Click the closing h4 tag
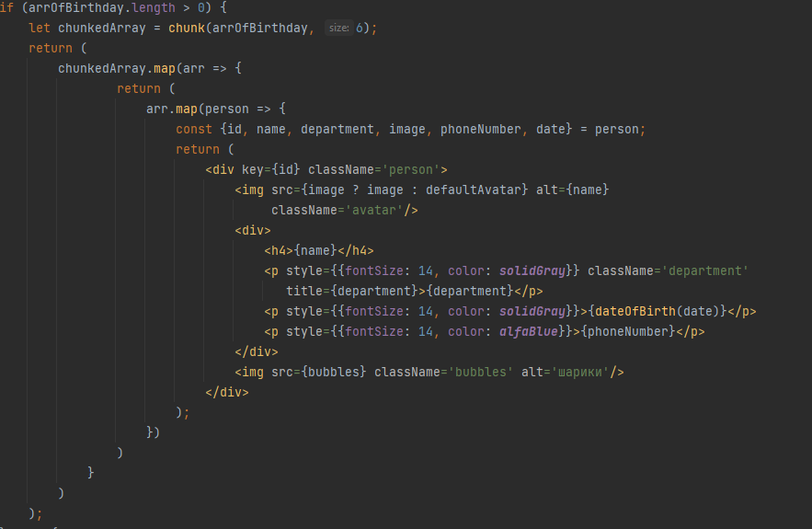 pos(356,250)
